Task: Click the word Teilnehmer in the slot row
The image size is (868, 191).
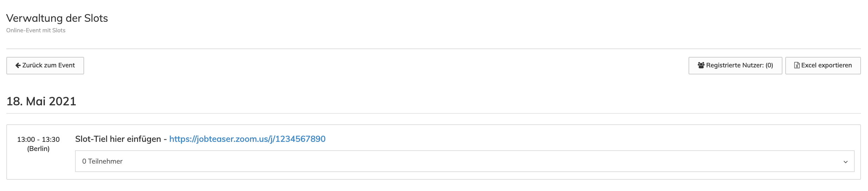Action: pyautogui.click(x=105, y=162)
